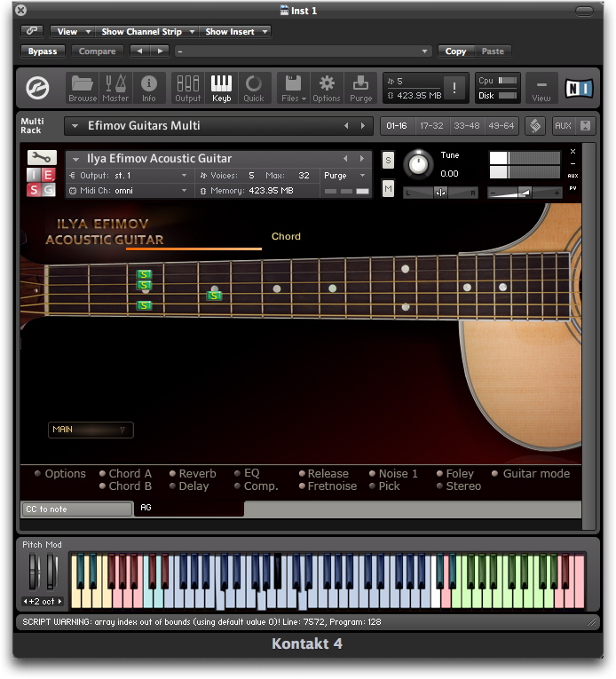Open the Options gear dialog

pos(327,89)
